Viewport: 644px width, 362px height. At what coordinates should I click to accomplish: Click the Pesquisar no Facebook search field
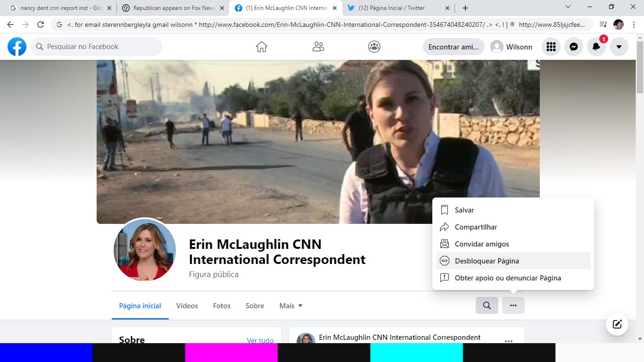point(96,47)
